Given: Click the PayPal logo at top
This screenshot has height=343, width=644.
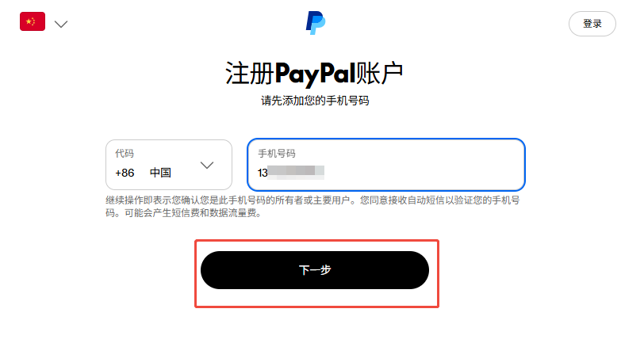Looking at the screenshot, I should coord(316,23).
